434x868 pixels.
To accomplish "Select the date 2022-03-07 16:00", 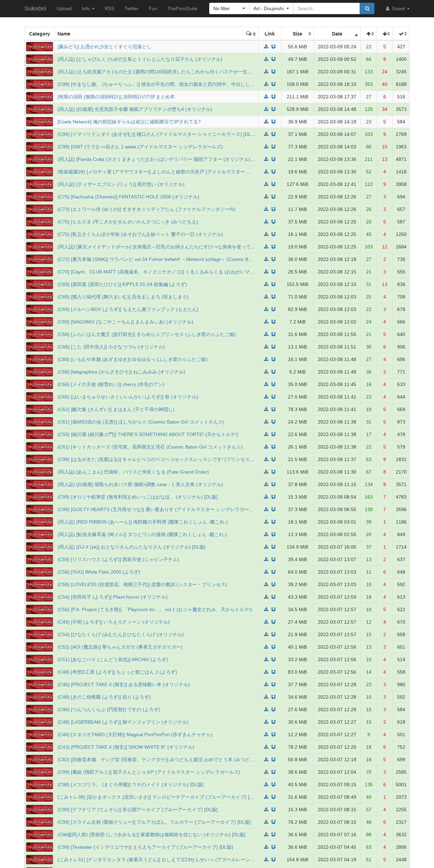I will tap(337, 547).
